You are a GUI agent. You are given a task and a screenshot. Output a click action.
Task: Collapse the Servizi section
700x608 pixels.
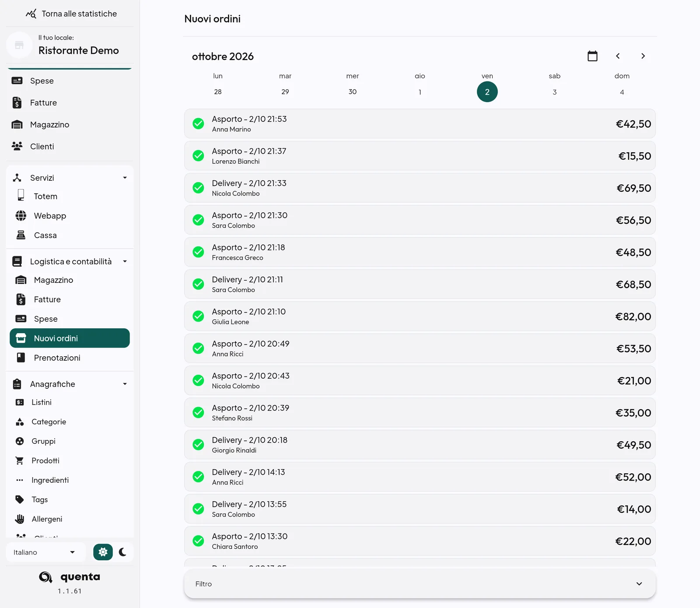125,178
